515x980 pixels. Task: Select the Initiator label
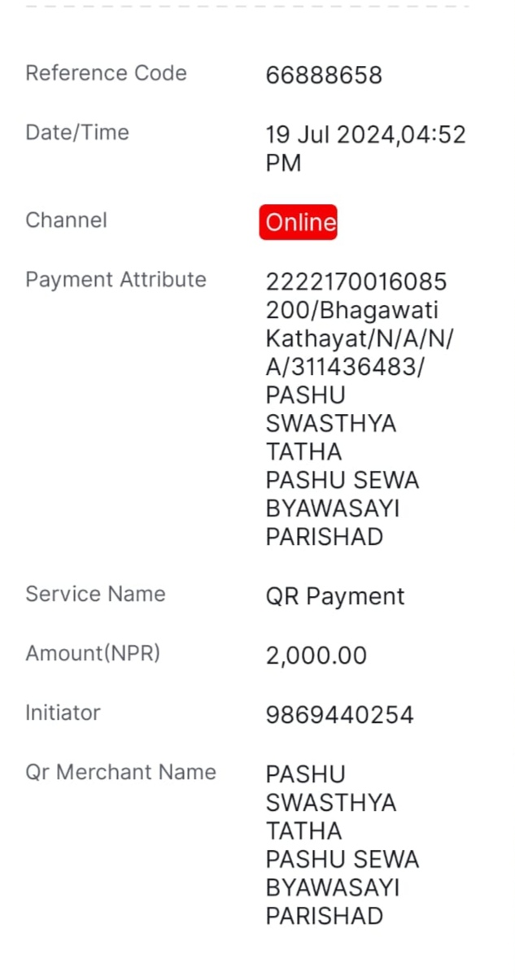coord(63,712)
